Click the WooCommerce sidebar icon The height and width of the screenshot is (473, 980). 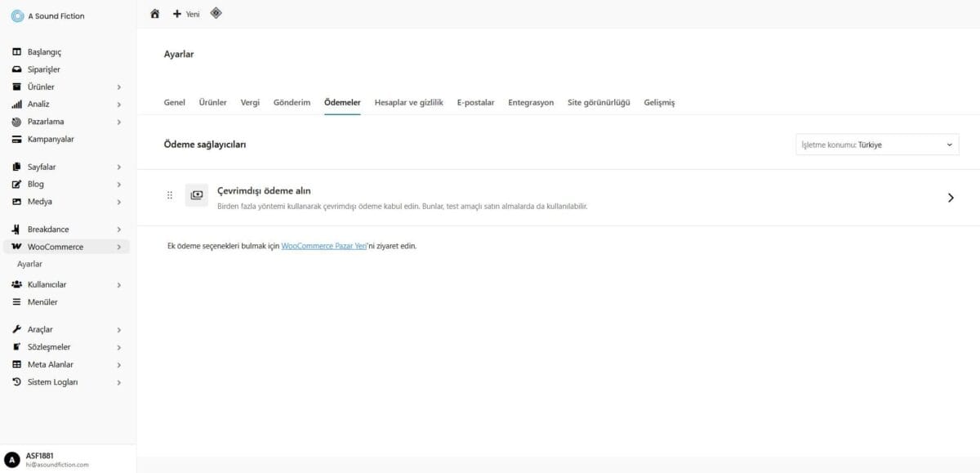pos(16,246)
